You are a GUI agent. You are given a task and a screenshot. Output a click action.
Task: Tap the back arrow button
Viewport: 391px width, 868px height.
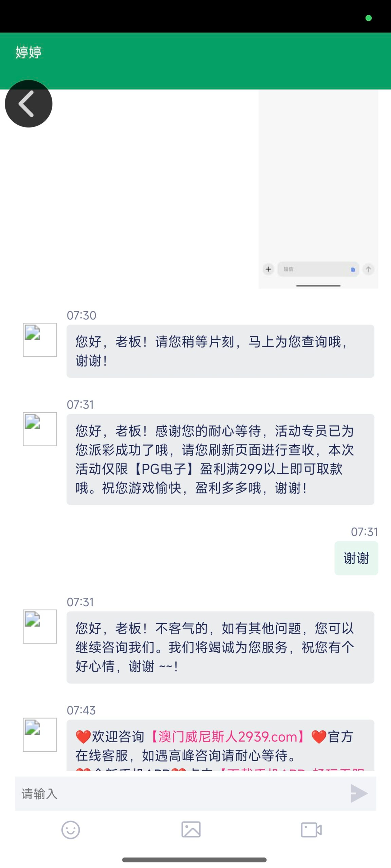(29, 104)
